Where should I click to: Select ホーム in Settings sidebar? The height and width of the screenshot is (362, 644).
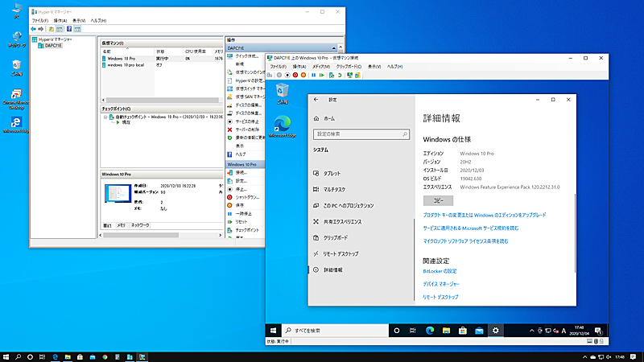coord(361,118)
